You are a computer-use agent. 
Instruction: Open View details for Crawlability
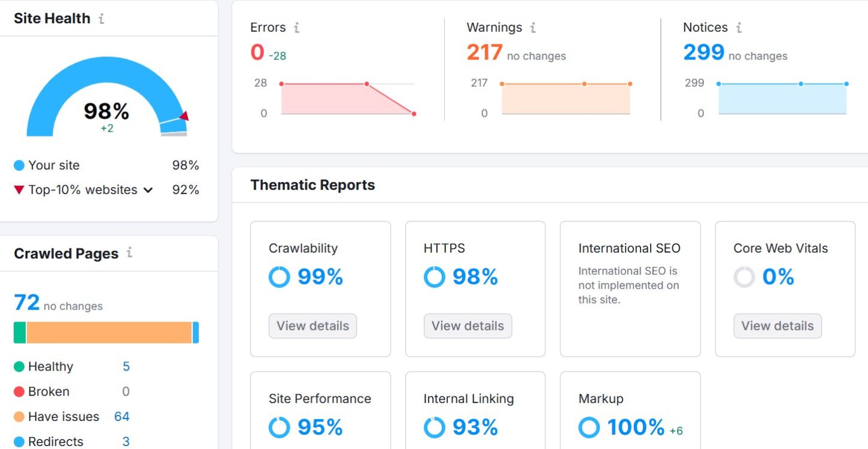312,326
